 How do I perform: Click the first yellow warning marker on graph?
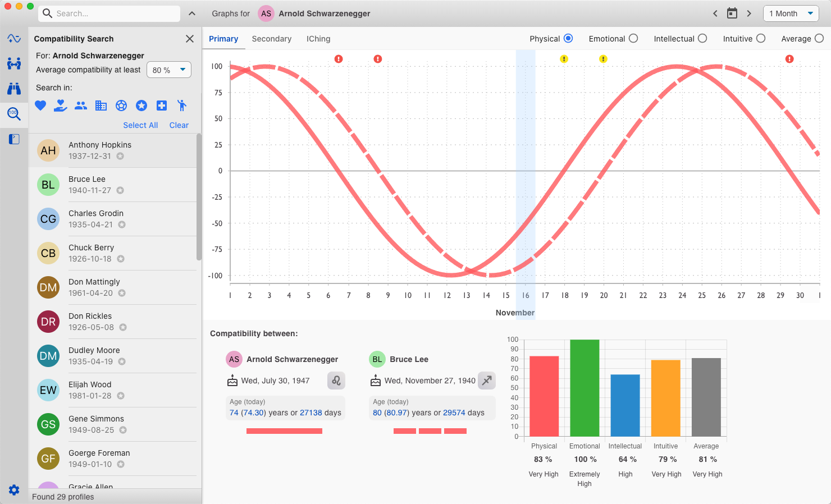click(x=564, y=59)
